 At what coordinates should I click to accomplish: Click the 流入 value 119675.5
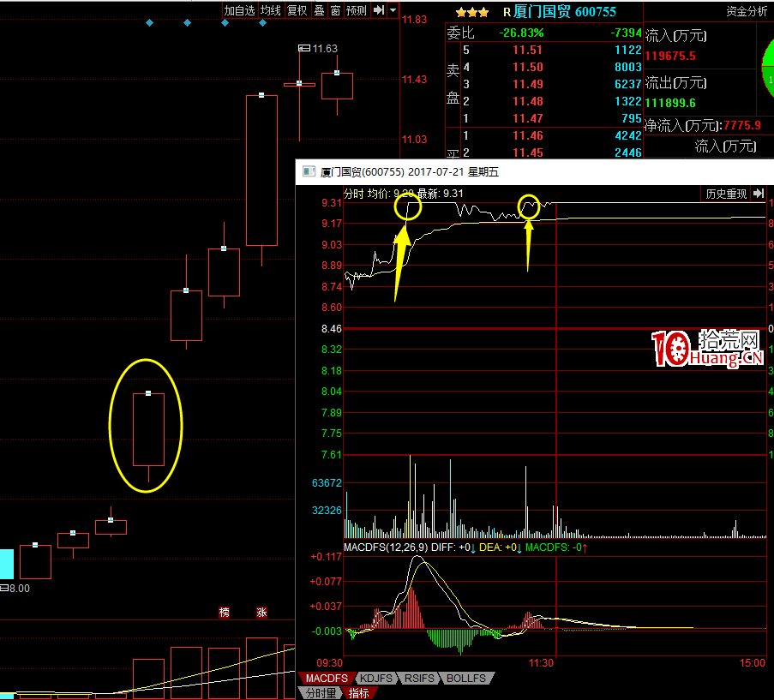[669, 56]
